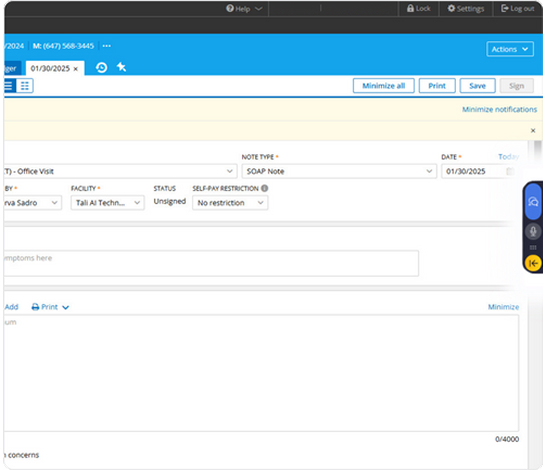Click the vertical scrollbar on right

[x=538, y=151]
